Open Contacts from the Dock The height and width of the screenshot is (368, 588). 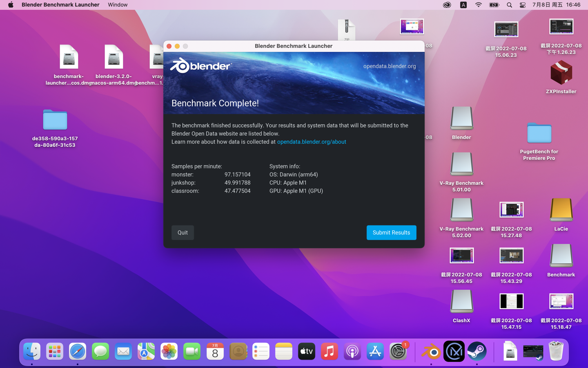point(238,351)
